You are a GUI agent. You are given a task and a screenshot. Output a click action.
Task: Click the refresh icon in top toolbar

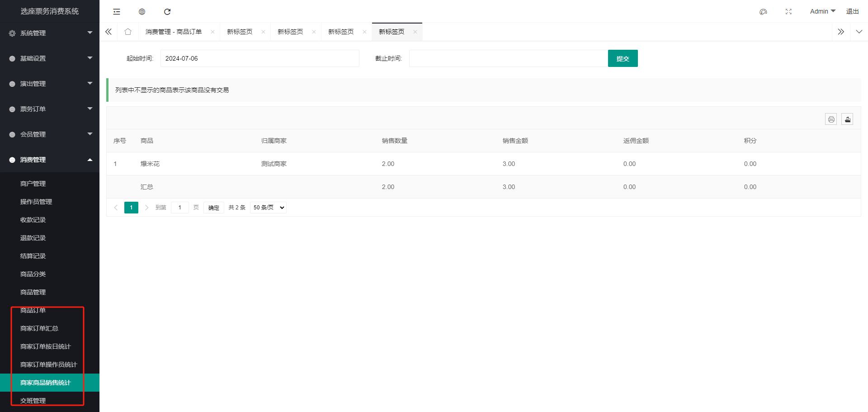(x=167, y=12)
